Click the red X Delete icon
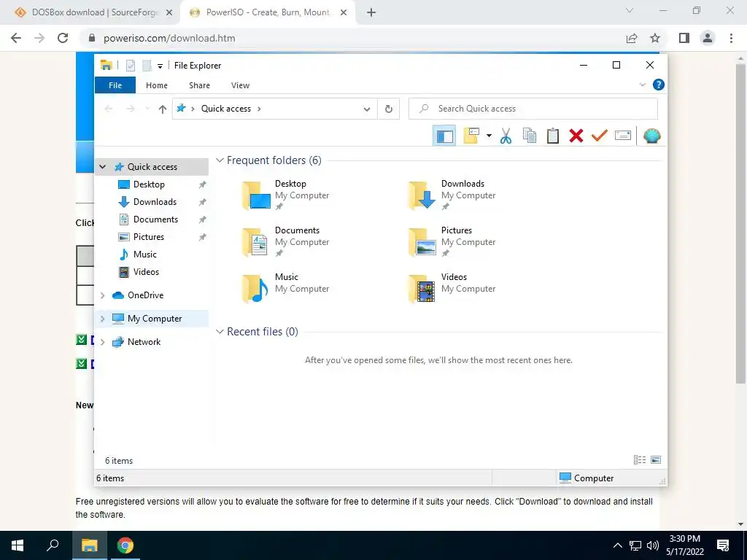Viewport: 747px width, 560px height. (x=576, y=136)
